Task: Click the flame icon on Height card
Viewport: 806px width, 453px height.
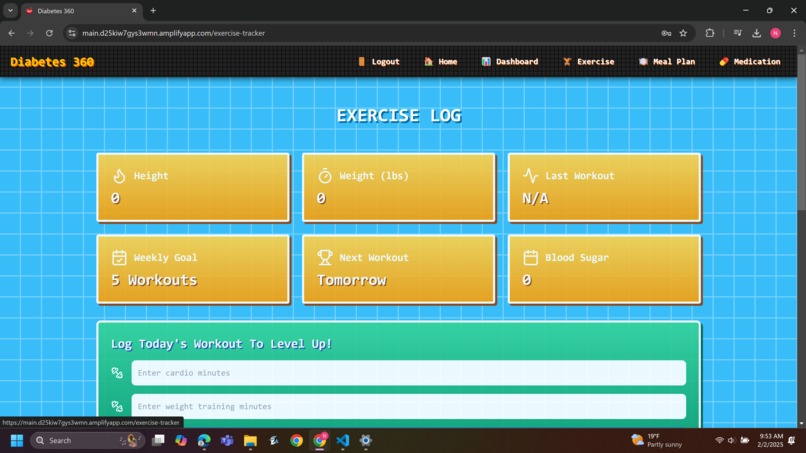Action: click(x=119, y=176)
